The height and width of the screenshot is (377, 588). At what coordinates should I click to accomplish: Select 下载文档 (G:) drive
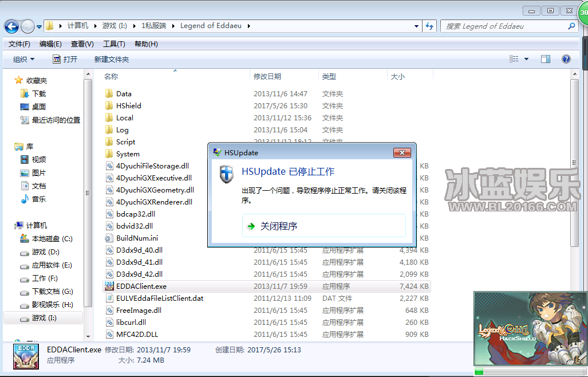pos(47,292)
